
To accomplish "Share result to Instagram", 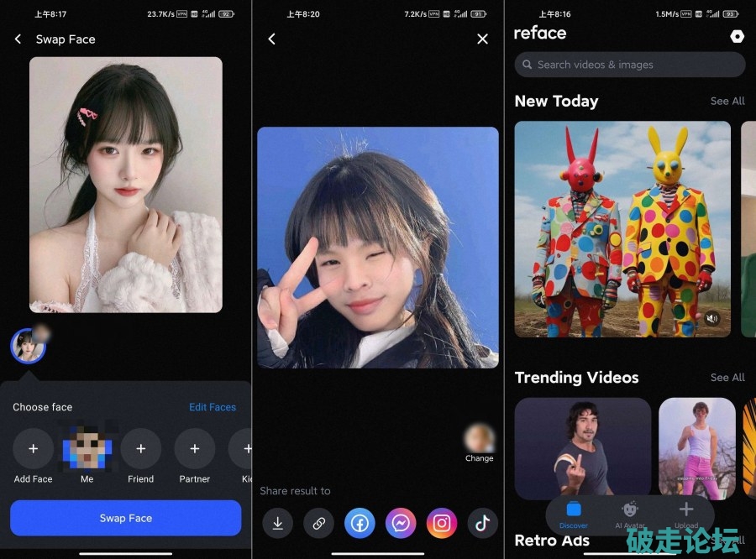I will pyautogui.click(x=442, y=523).
